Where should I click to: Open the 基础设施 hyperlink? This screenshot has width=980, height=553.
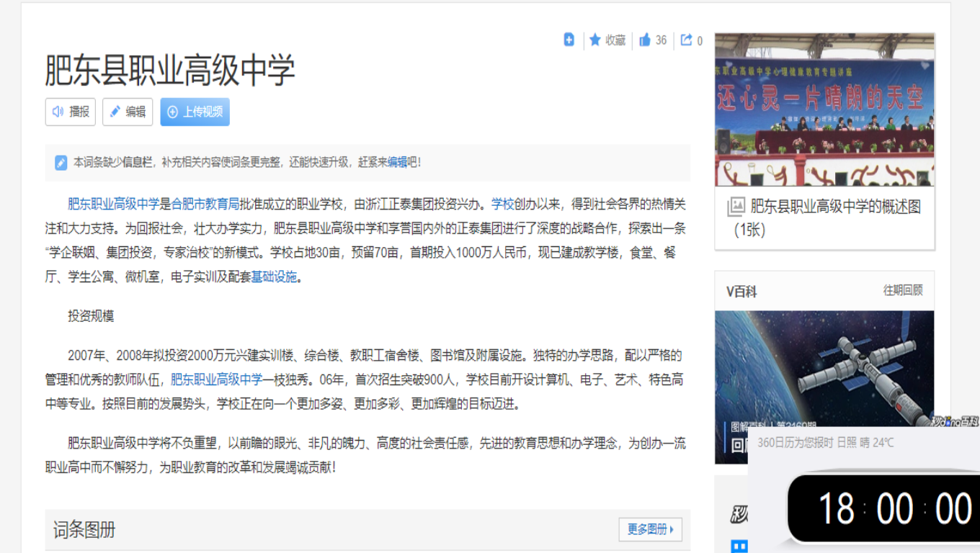pos(274,277)
